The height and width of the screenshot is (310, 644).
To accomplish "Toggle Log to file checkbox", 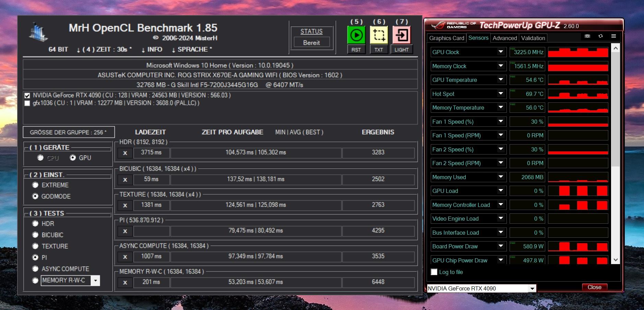I will point(434,272).
